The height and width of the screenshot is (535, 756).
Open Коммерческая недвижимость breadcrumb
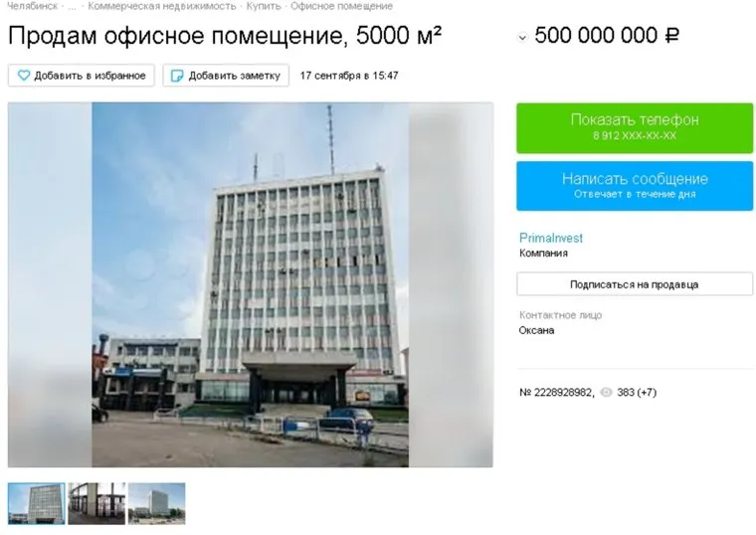162,6
